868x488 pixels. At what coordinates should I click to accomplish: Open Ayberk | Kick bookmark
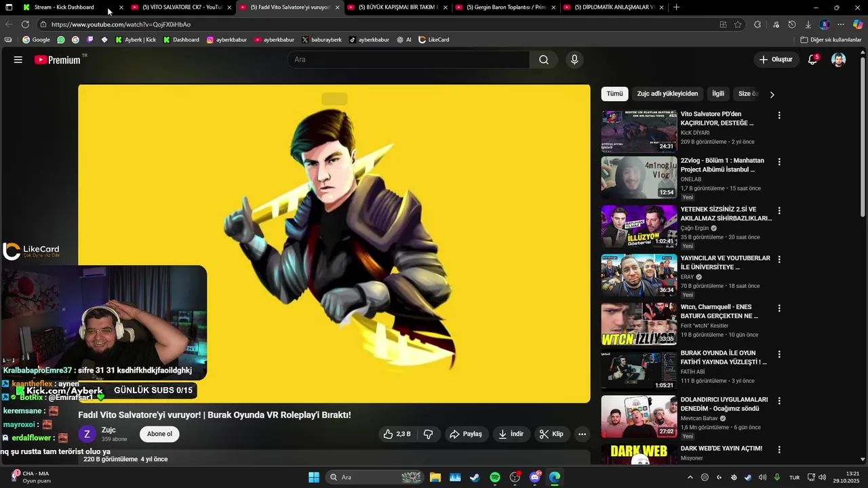coord(136,40)
